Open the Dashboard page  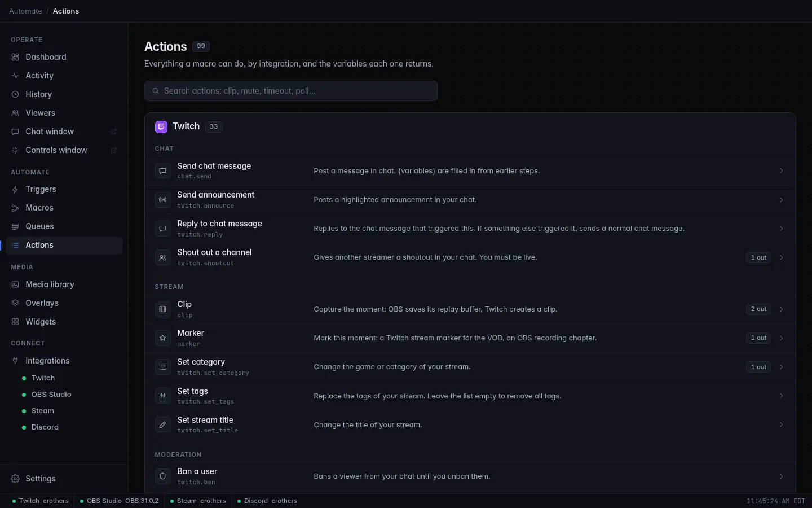pos(64,57)
